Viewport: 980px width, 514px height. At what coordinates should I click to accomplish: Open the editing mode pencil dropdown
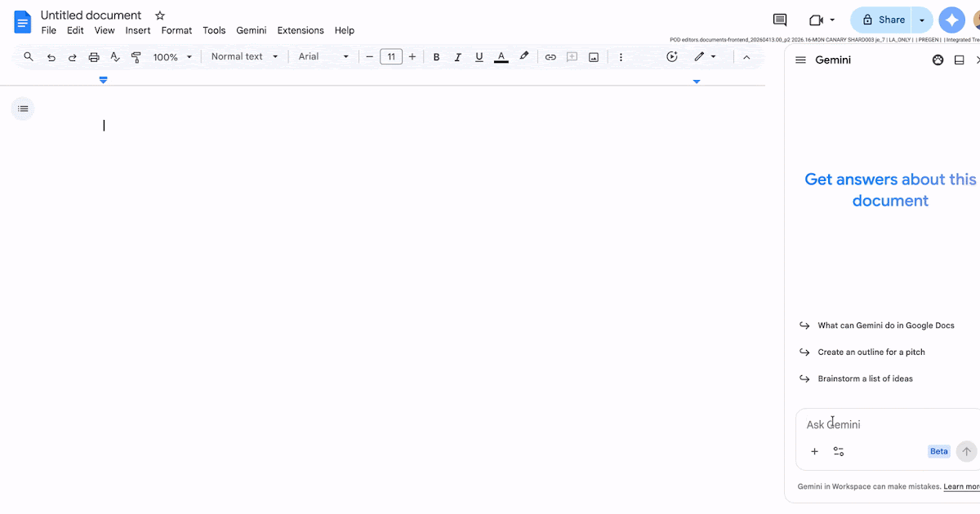pos(705,57)
